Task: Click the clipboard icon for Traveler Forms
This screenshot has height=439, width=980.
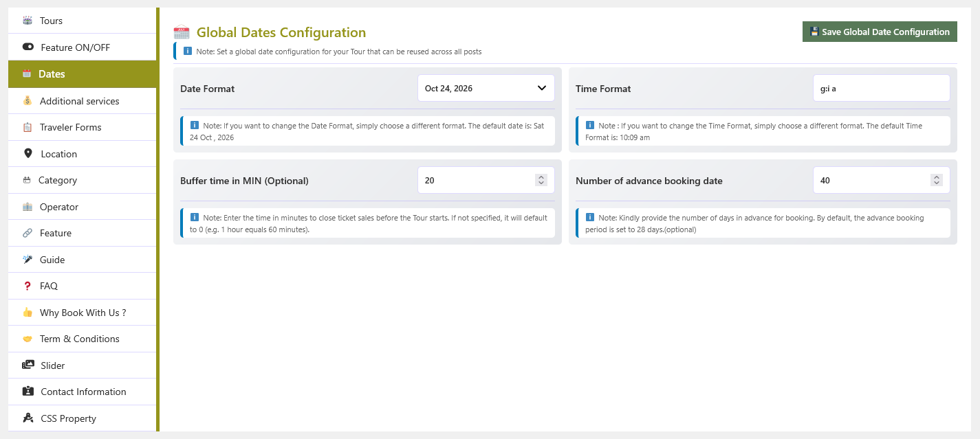Action: 28,127
